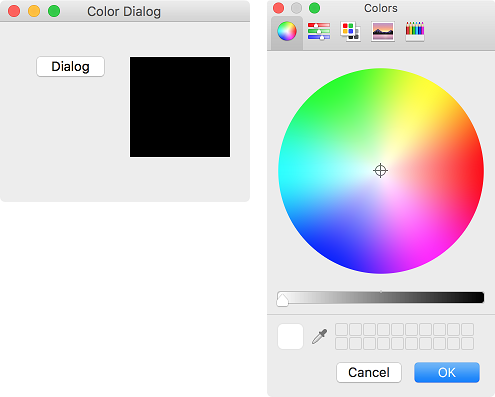This screenshot has width=495, height=397.
Task: Select the color wheel picker tab
Action: [287, 32]
